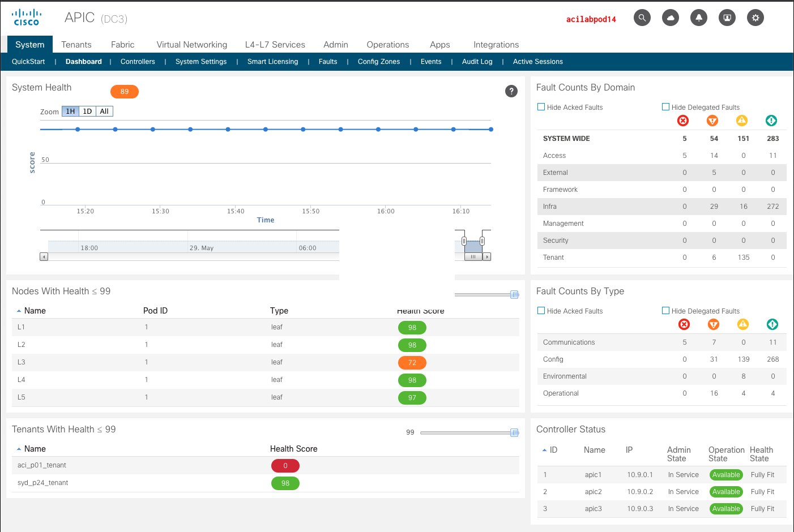
Task: Enable Hide Acked Faults in Fault Counts By Domain
Action: (x=541, y=107)
